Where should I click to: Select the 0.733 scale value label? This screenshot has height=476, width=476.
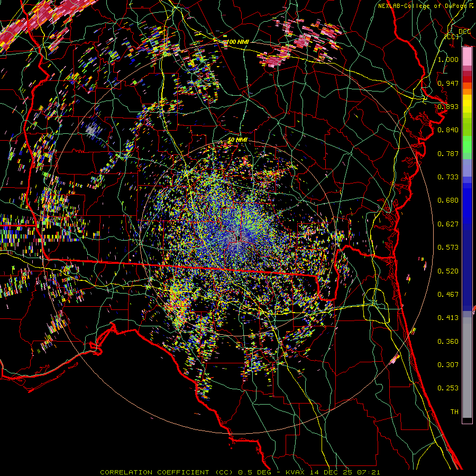(x=448, y=177)
